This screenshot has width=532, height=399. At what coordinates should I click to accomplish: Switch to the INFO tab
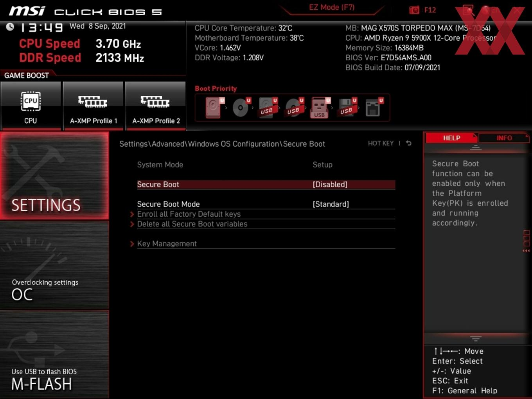(x=504, y=138)
